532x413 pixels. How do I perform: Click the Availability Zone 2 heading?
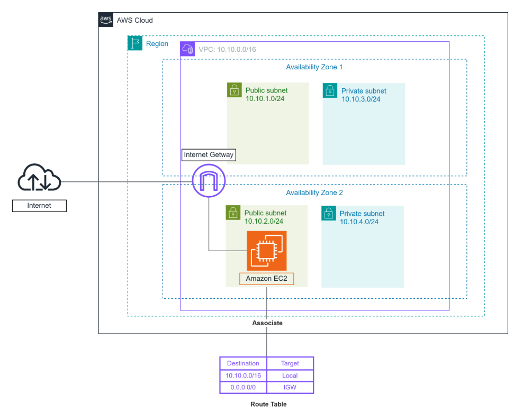(314, 193)
